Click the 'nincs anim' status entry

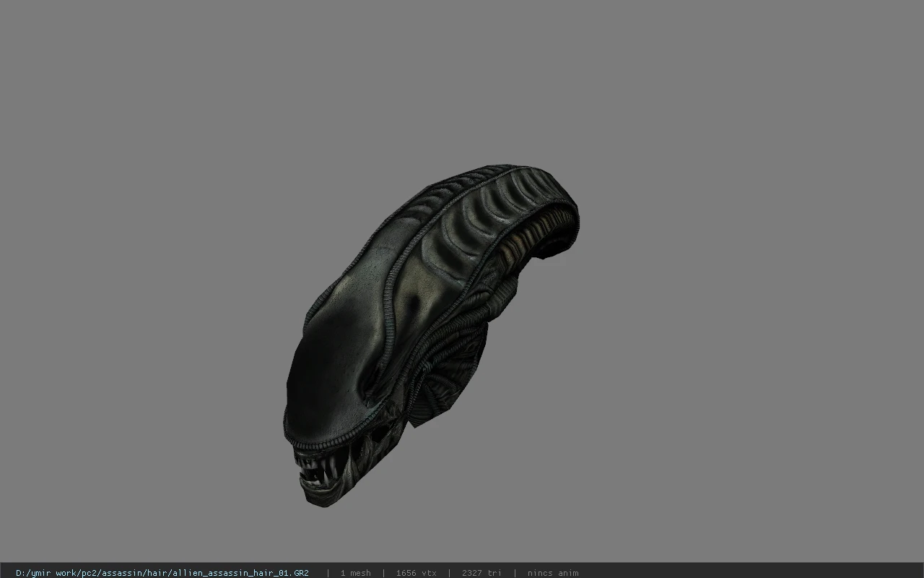tap(553, 573)
